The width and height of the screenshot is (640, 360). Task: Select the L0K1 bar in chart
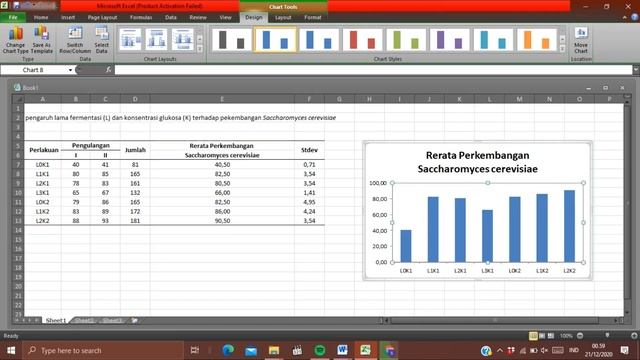click(406, 246)
